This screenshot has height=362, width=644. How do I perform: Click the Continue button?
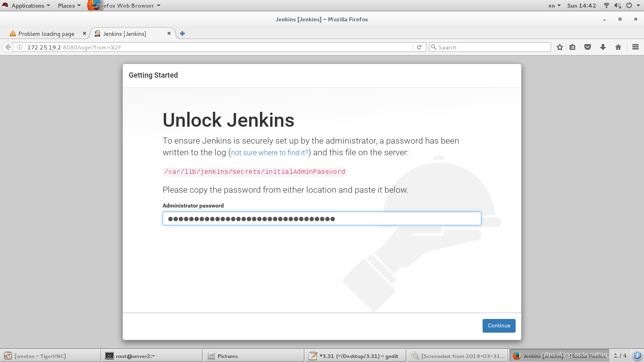tap(499, 326)
